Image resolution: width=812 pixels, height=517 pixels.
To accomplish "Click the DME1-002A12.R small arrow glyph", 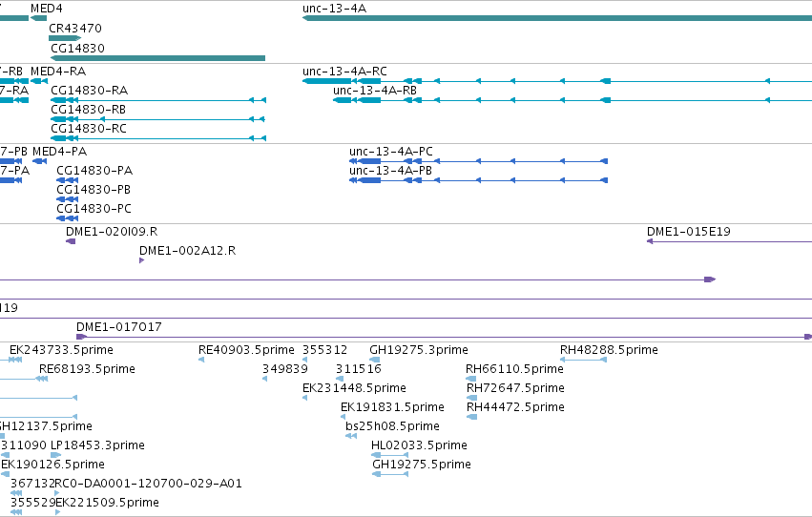I will 141,260.
